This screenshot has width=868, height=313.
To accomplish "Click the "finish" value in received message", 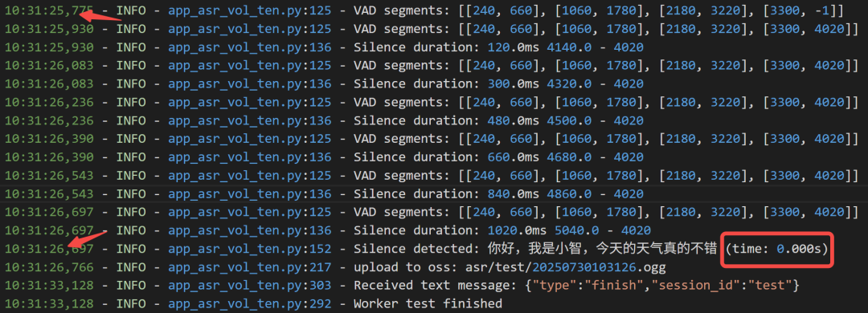I will point(612,286).
